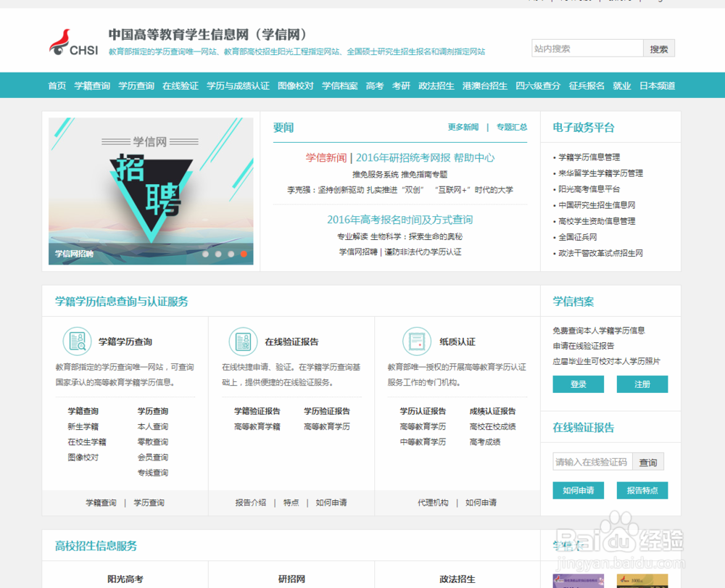Open 就业 in the navigation bar
This screenshot has height=588, width=725.
[x=621, y=86]
